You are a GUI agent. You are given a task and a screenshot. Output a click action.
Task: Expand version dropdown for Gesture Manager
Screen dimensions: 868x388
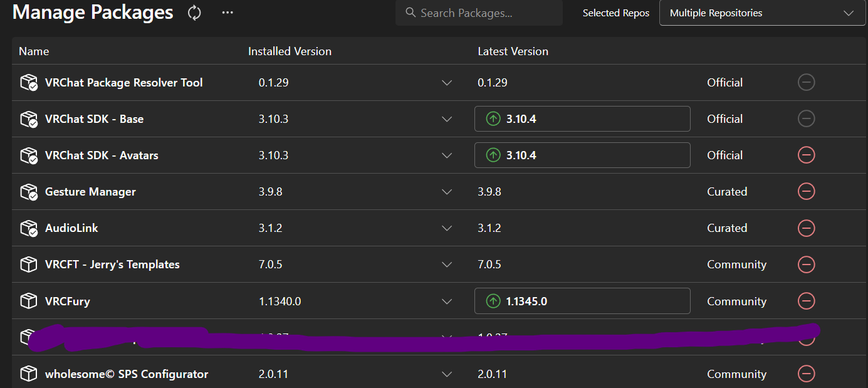click(x=447, y=192)
